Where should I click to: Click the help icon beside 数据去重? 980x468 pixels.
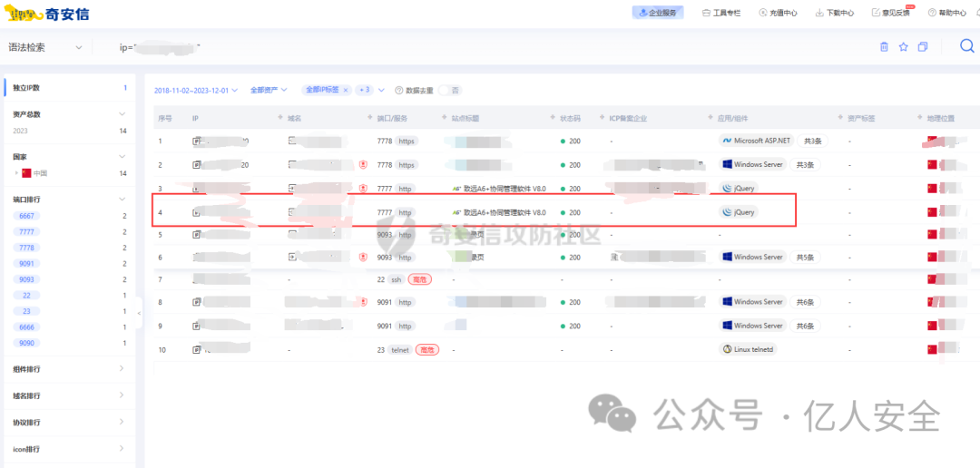[398, 90]
